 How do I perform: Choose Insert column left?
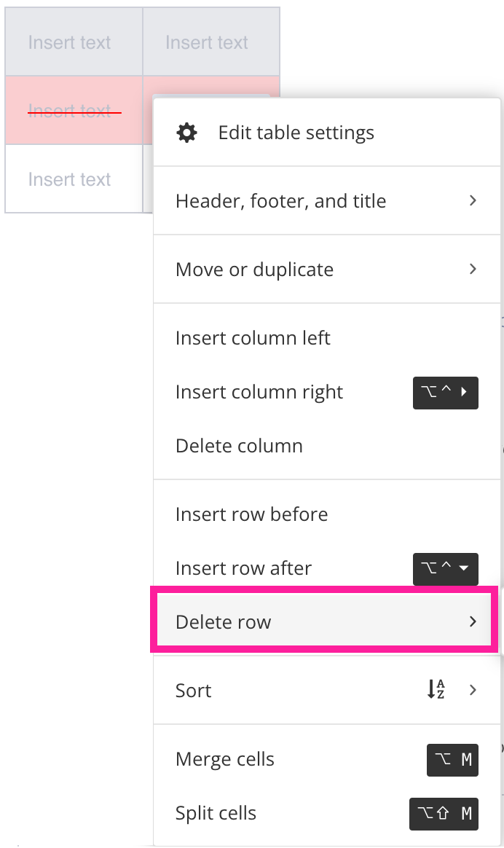tap(252, 337)
